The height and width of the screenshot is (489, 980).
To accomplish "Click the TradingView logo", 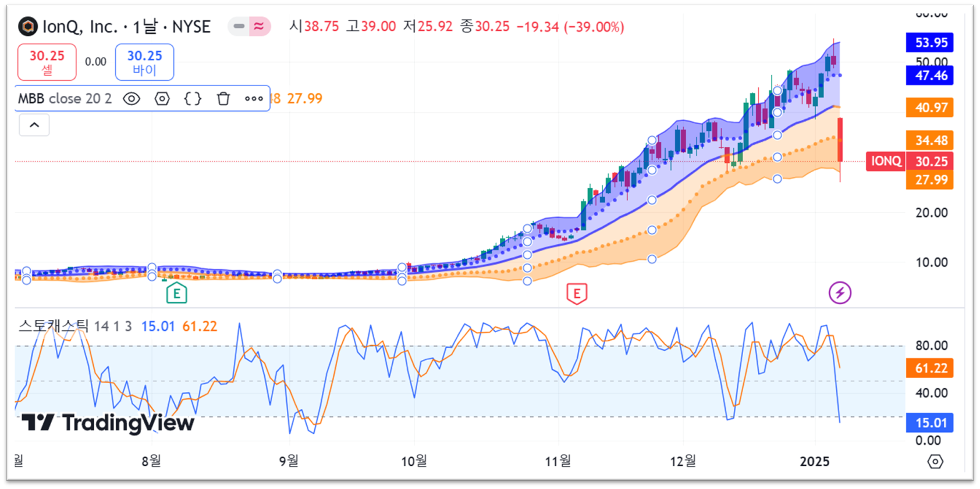I will tap(108, 423).
